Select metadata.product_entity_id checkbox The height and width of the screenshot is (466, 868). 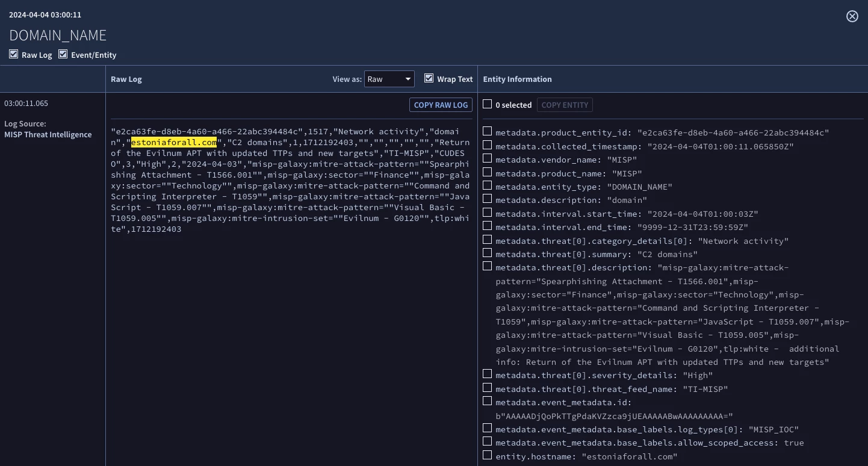coord(488,131)
